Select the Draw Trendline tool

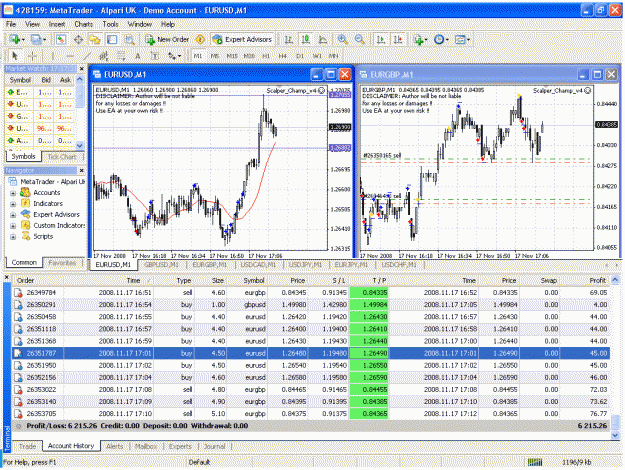coord(87,56)
